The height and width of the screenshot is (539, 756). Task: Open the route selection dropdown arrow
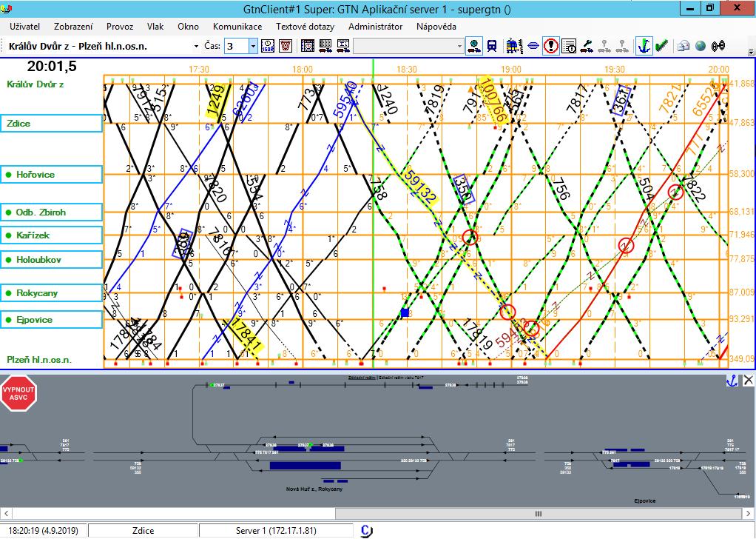196,47
